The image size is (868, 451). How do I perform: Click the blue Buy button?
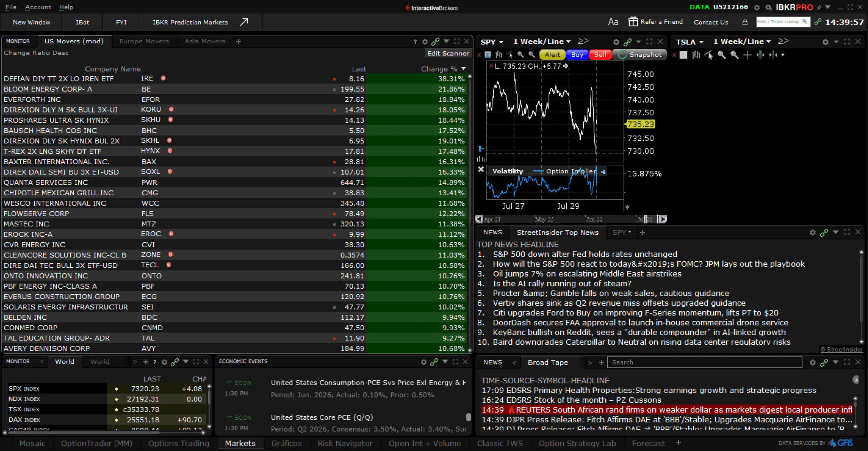tap(577, 55)
